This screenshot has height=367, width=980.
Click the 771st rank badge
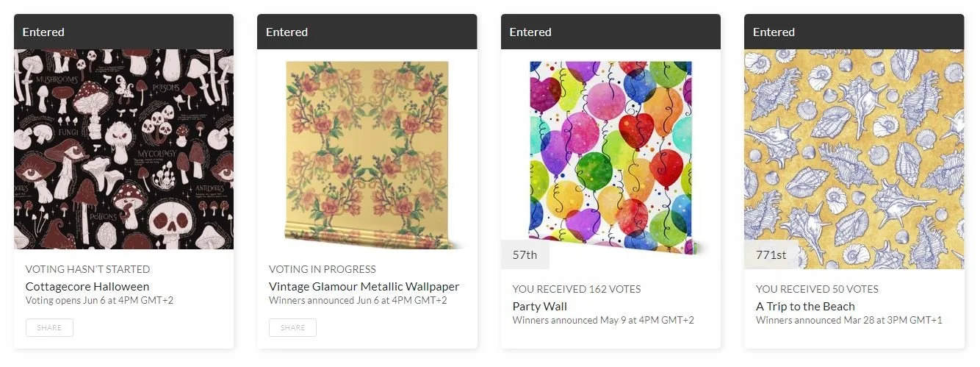click(x=771, y=255)
